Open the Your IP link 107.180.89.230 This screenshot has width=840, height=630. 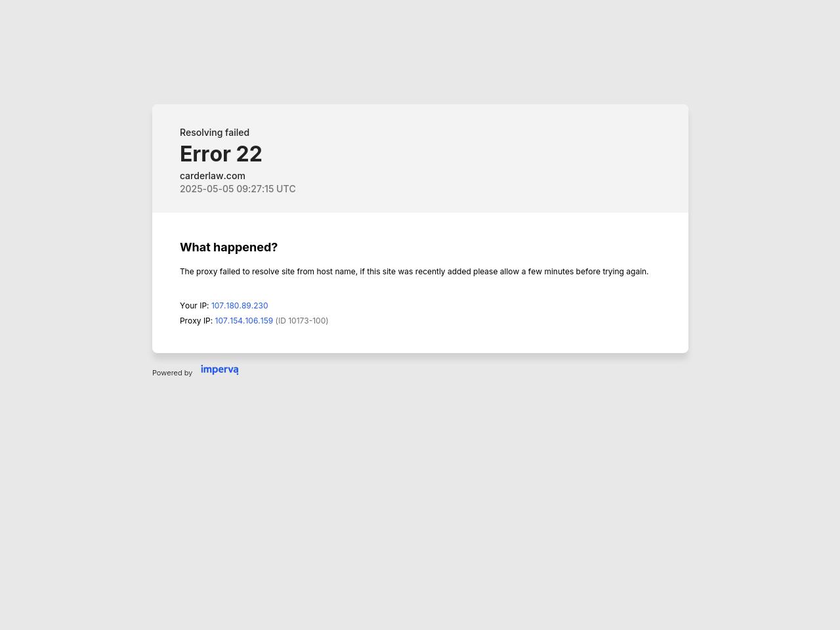coord(240,306)
